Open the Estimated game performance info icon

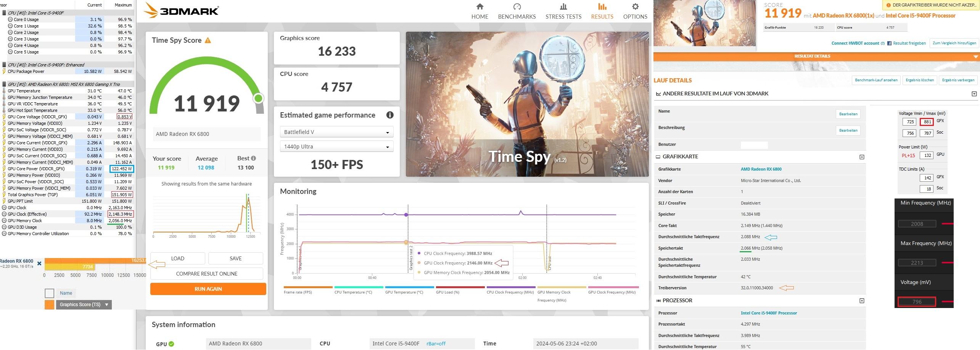point(389,115)
